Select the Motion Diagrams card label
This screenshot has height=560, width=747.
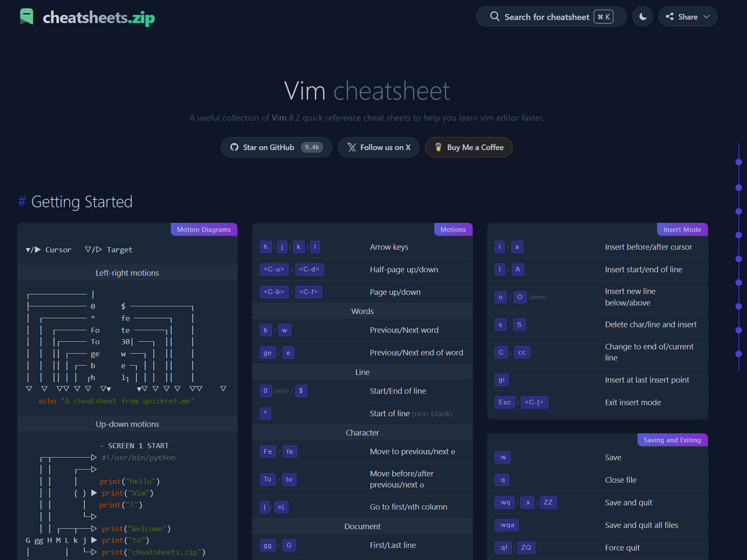204,229
